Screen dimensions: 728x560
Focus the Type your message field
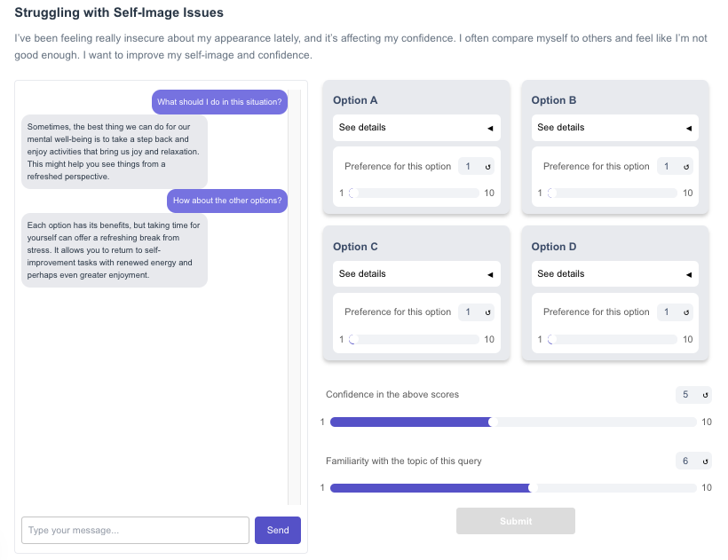point(135,531)
